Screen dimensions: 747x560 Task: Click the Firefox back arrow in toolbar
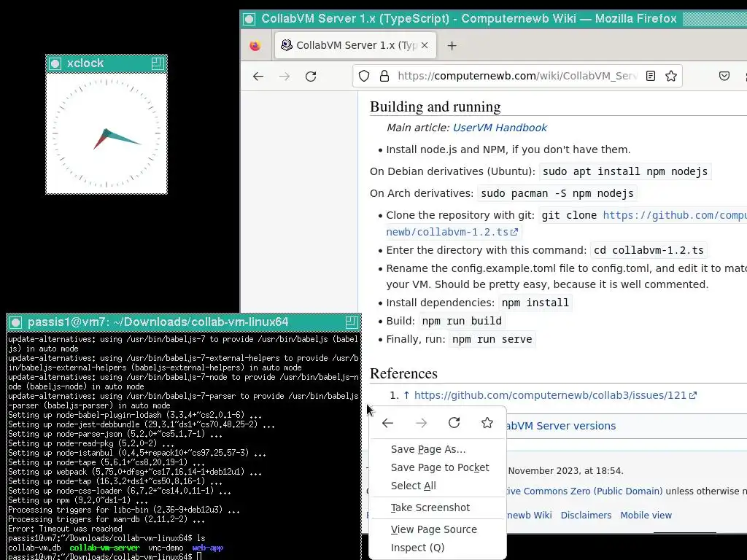(x=258, y=76)
